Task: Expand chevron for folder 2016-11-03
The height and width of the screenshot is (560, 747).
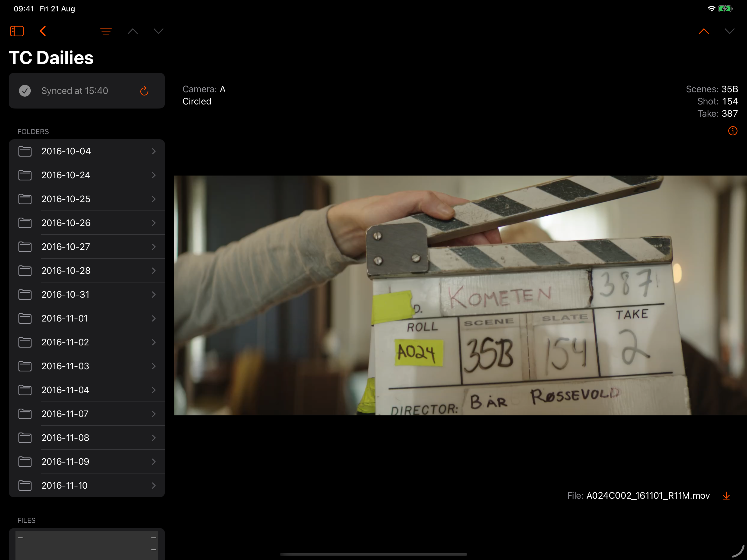Action: pyautogui.click(x=154, y=366)
